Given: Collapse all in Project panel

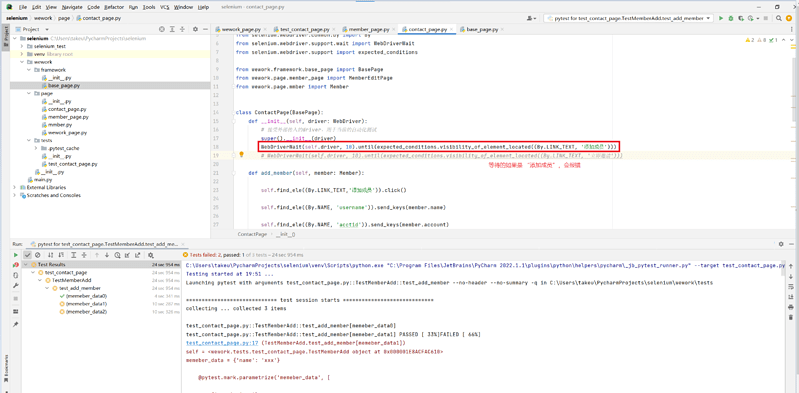Looking at the screenshot, I should coord(182,30).
